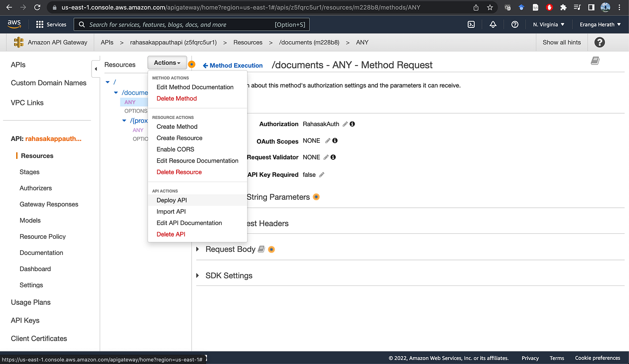Click Show all hints button

(562, 42)
